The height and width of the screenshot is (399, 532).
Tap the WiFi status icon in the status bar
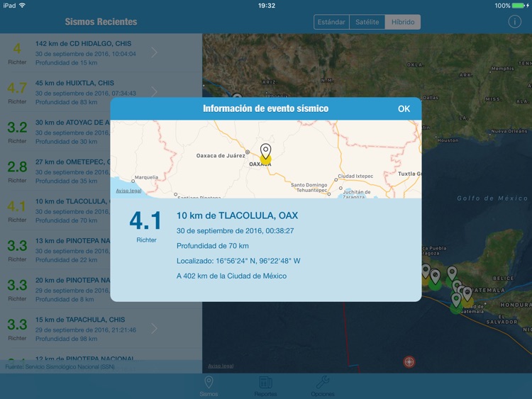[x=23, y=6]
